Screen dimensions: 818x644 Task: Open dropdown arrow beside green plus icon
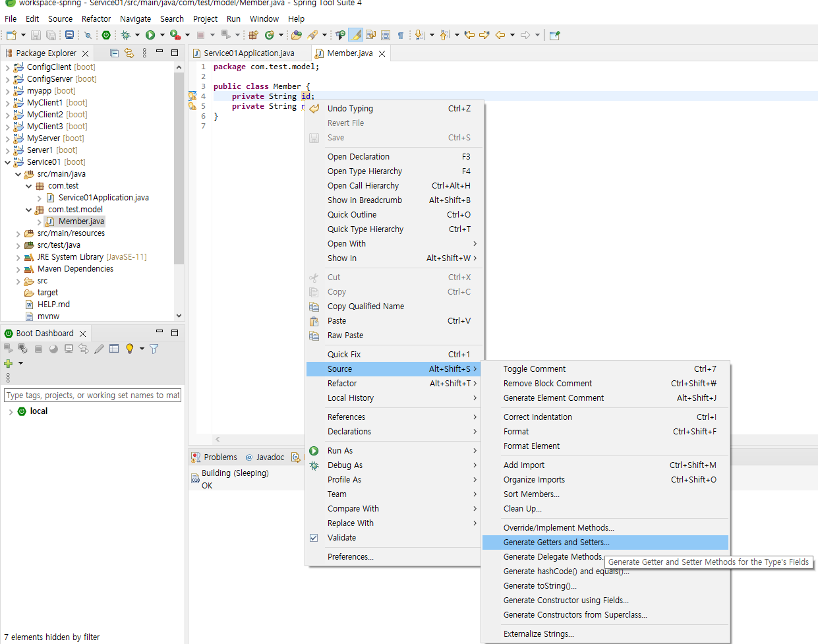(x=20, y=363)
